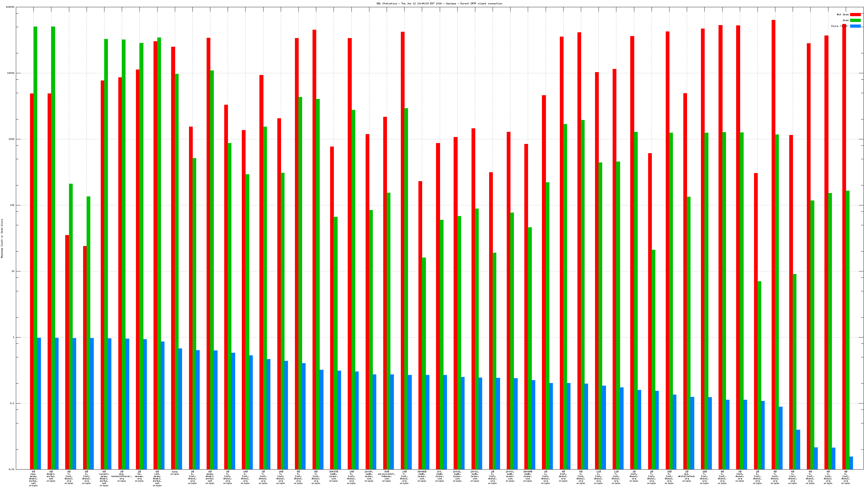Click the green Spam legend swatch
This screenshot has height=488, width=868.
855,20
